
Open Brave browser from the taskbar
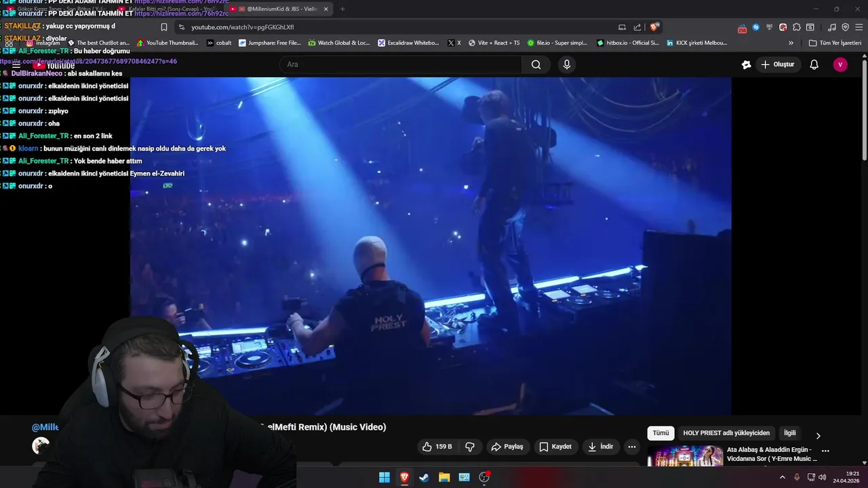coord(404,477)
